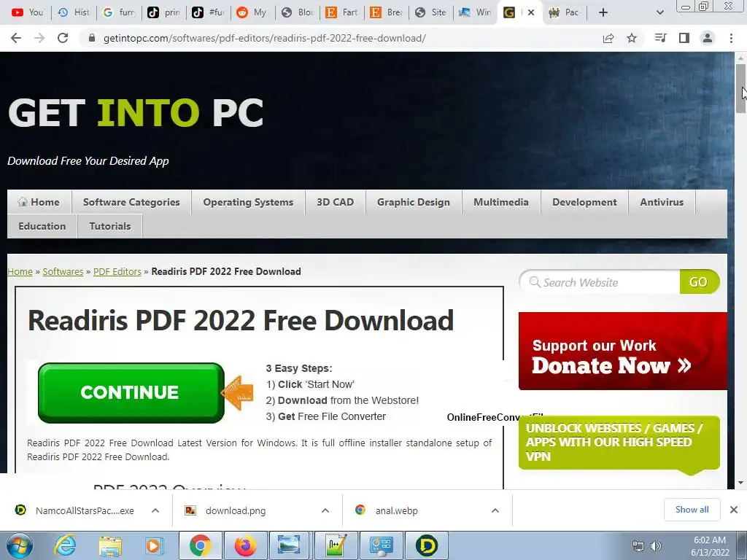The width and height of the screenshot is (747, 560).
Task: Click the green GO search button
Action: (699, 282)
